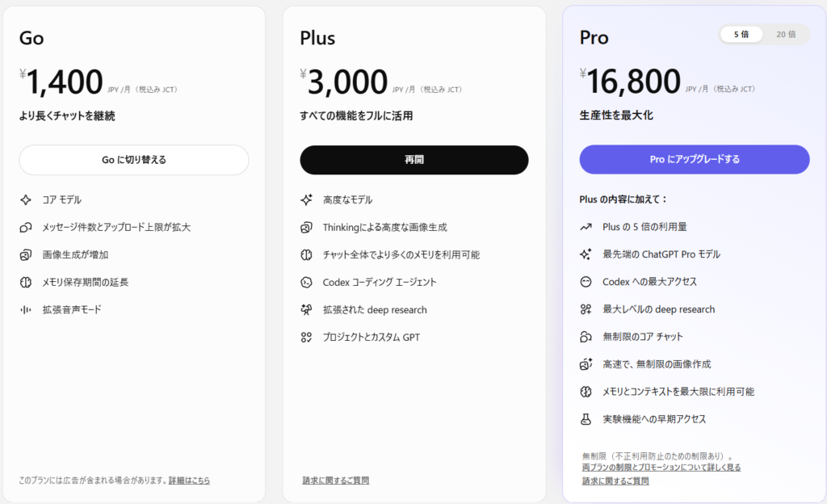The image size is (827, 504).
Task: Click the sparkle icon beside コア モデル
Action: (25, 199)
